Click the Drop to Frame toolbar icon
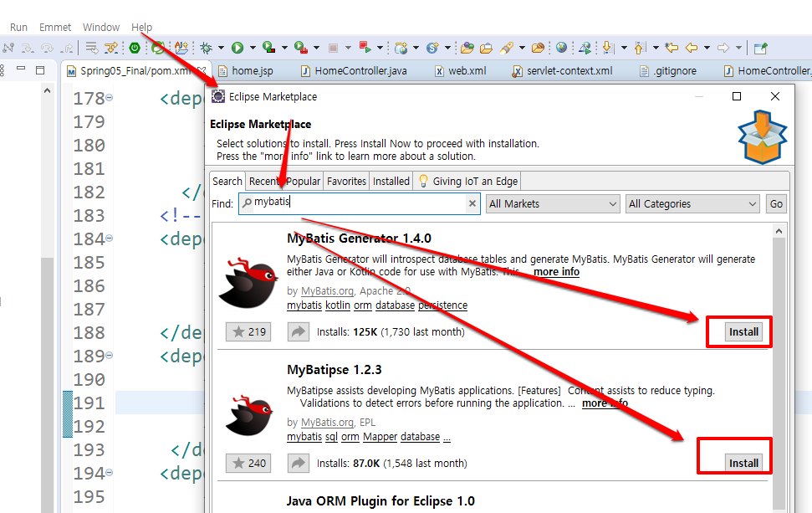Image resolution: width=812 pixels, height=513 pixels. click(x=92, y=49)
